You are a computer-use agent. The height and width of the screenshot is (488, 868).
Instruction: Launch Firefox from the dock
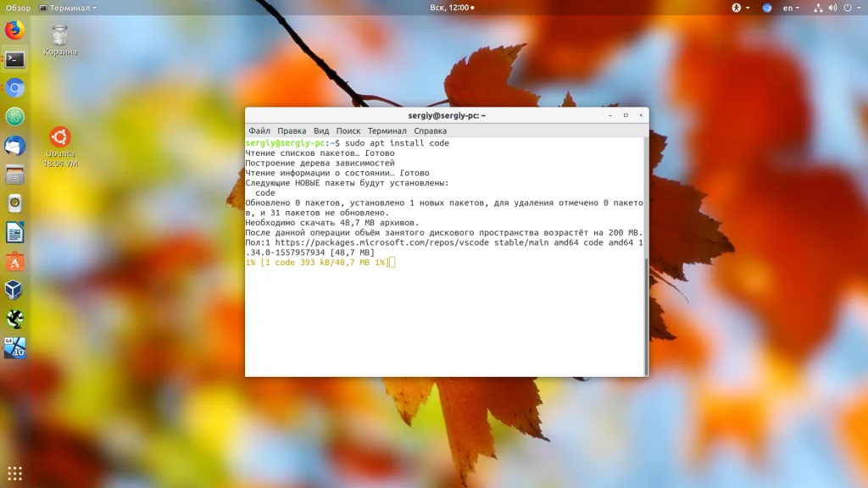tap(14, 30)
